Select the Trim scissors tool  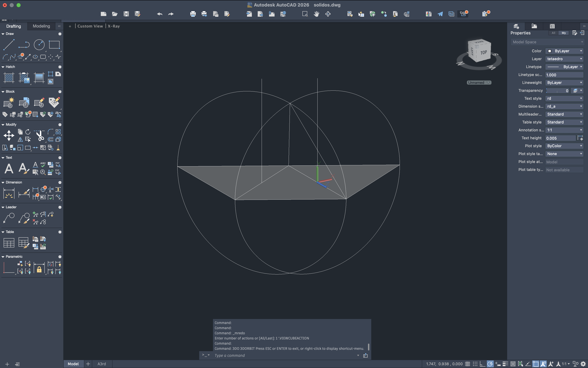click(x=40, y=136)
